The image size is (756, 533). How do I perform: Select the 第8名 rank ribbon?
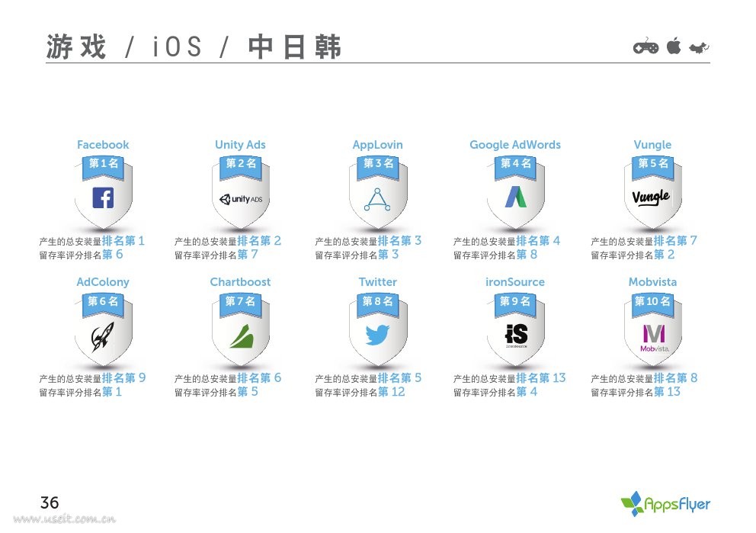pyautogui.click(x=378, y=304)
